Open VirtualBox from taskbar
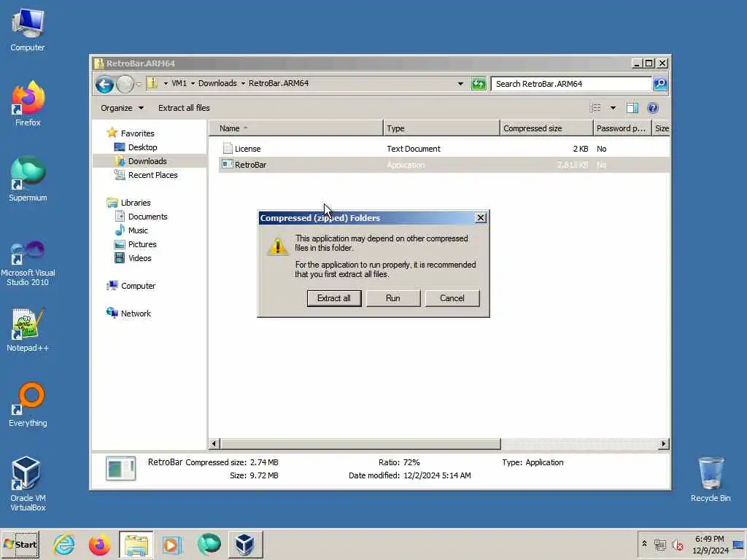 click(245, 544)
